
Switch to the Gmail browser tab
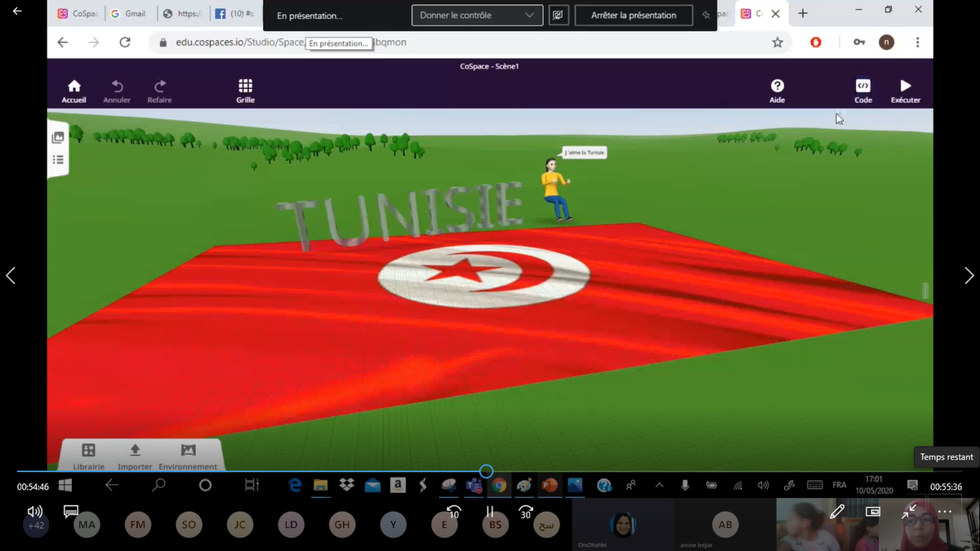click(x=129, y=14)
